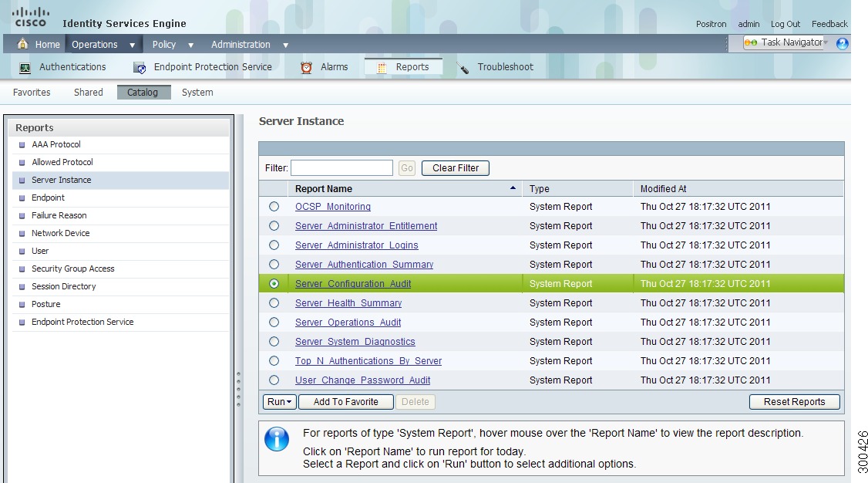Click the Modified At column header
This screenshot has width=868, height=483.
tap(738, 188)
